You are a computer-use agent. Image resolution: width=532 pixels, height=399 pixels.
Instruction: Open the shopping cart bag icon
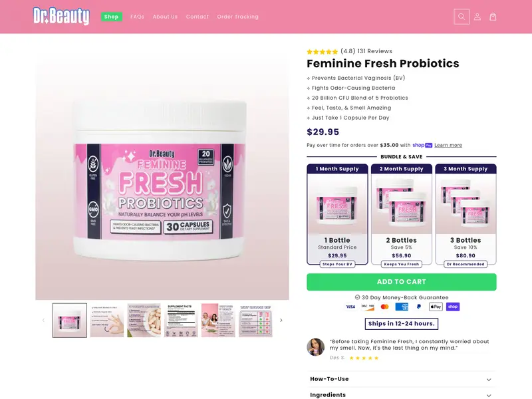pyautogui.click(x=493, y=17)
